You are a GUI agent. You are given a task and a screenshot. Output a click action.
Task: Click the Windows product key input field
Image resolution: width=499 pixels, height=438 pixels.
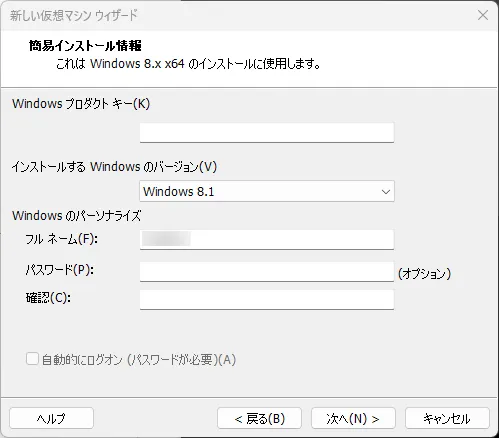pos(267,132)
